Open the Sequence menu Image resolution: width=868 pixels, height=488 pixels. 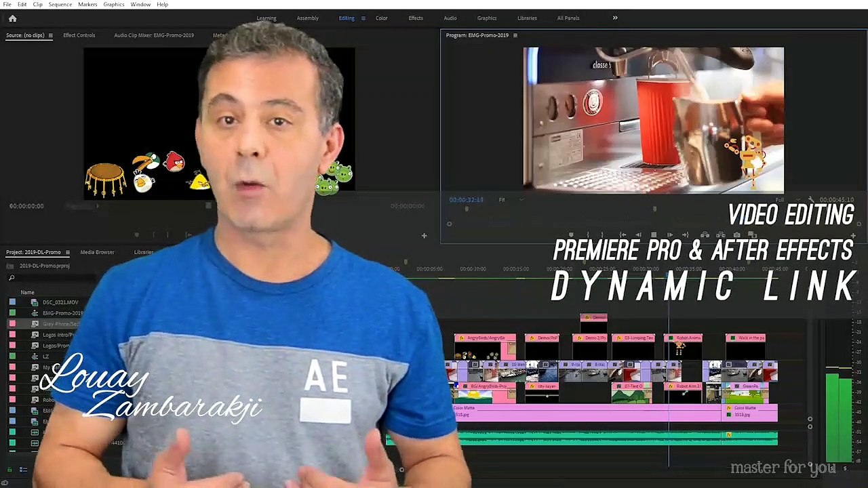coord(60,5)
